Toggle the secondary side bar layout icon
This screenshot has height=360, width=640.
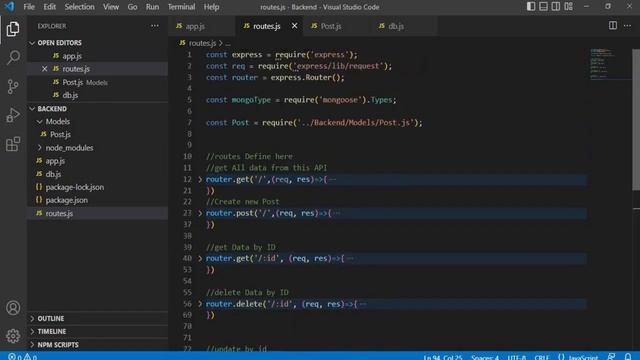point(556,6)
